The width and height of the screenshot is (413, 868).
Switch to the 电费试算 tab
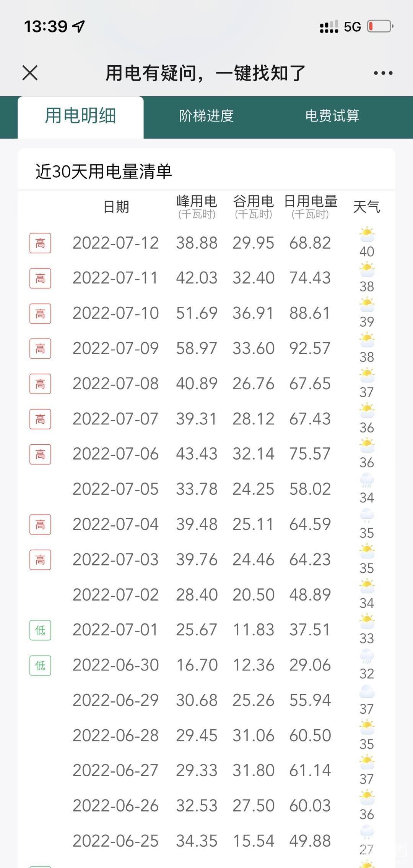[332, 116]
